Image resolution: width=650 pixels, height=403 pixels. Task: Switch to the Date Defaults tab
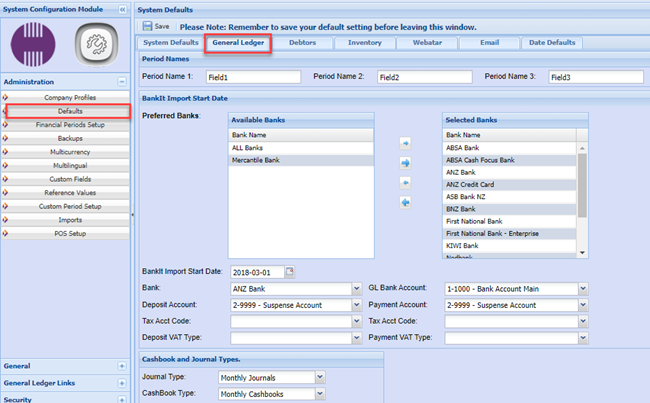[x=552, y=43]
